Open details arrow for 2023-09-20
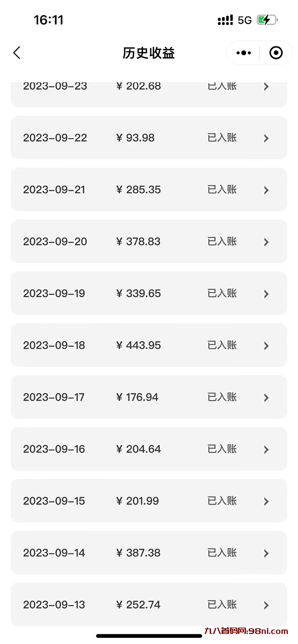This screenshot has width=298, height=644. [x=266, y=242]
